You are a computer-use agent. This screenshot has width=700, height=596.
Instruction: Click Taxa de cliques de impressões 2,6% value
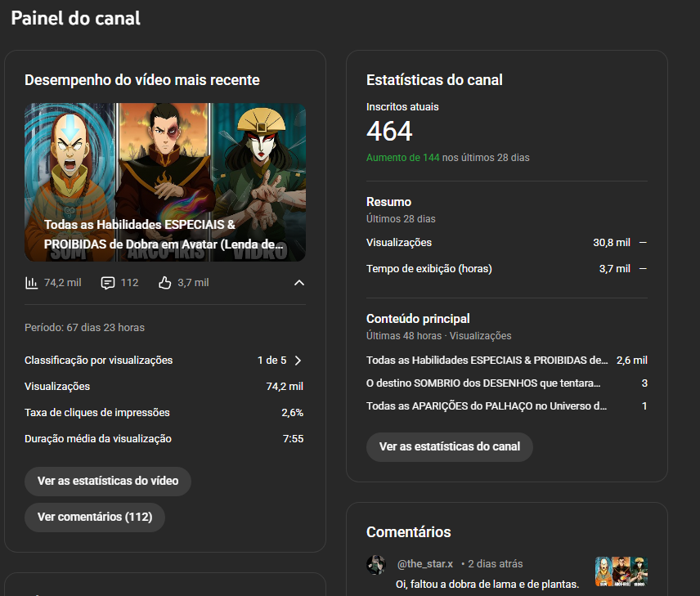click(293, 413)
